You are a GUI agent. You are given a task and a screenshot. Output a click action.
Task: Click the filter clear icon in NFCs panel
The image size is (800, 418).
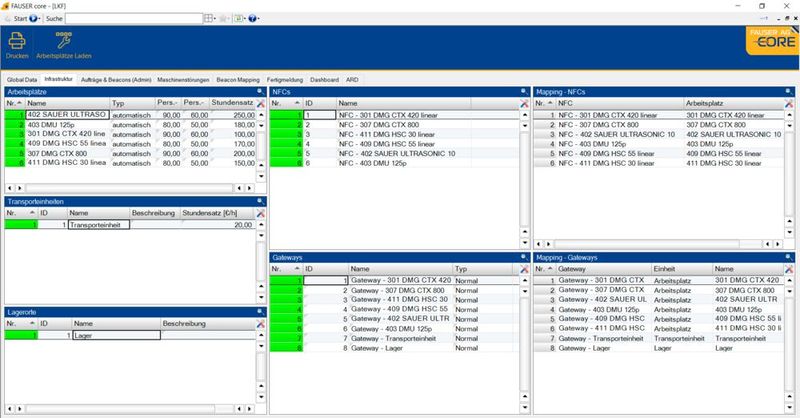click(x=524, y=103)
